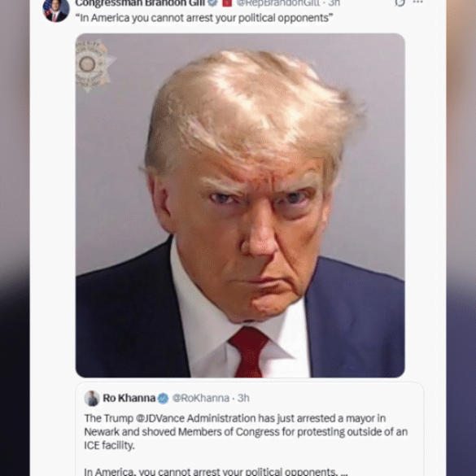This screenshot has height=476, width=476.
Task: Click the verified badge beside Brandon Gill
Action: tap(213, 3)
